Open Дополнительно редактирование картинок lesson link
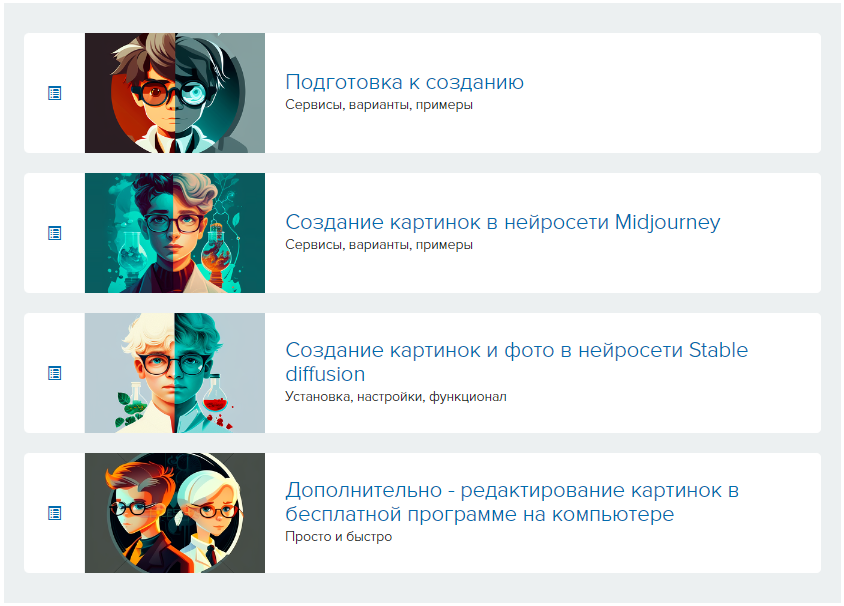 click(512, 502)
